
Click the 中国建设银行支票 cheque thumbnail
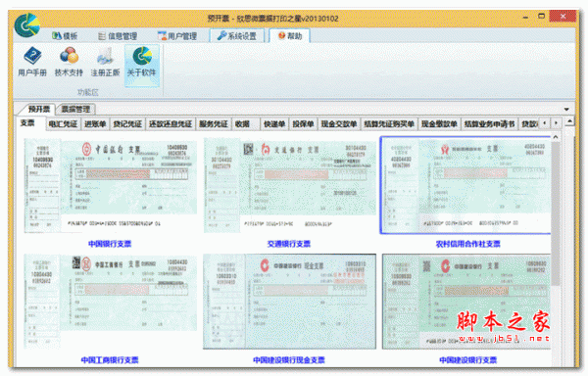coord(466,302)
